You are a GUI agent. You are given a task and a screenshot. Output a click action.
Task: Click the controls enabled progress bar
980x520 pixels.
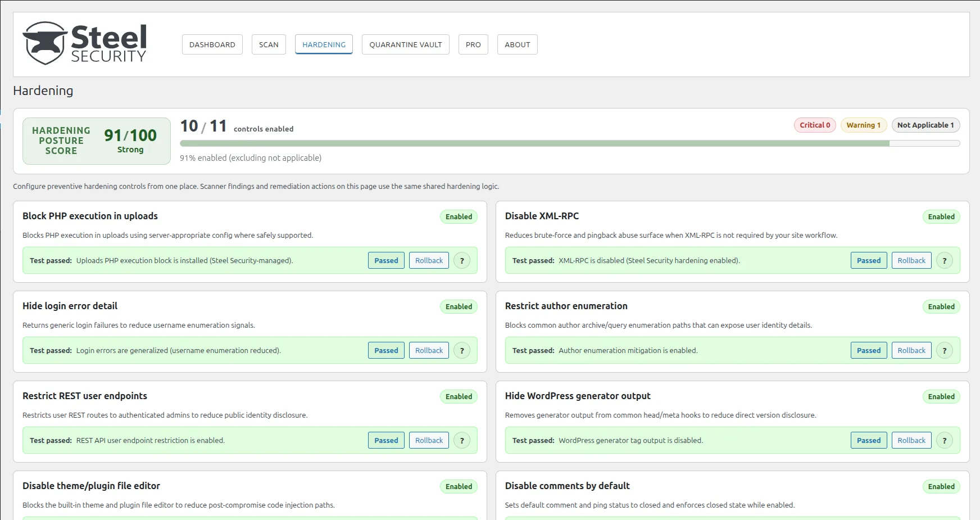pos(570,143)
